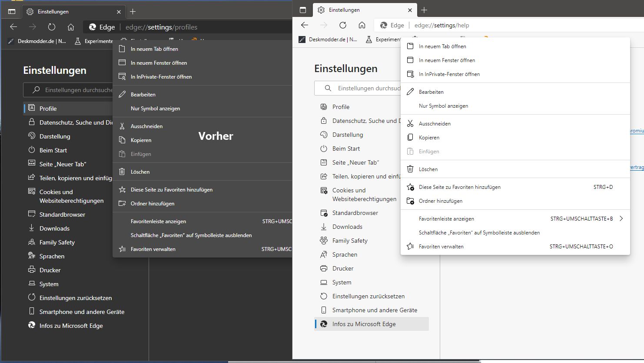
Task: Click the Drucker printer icon in dark sidebar
Action: (x=32, y=270)
